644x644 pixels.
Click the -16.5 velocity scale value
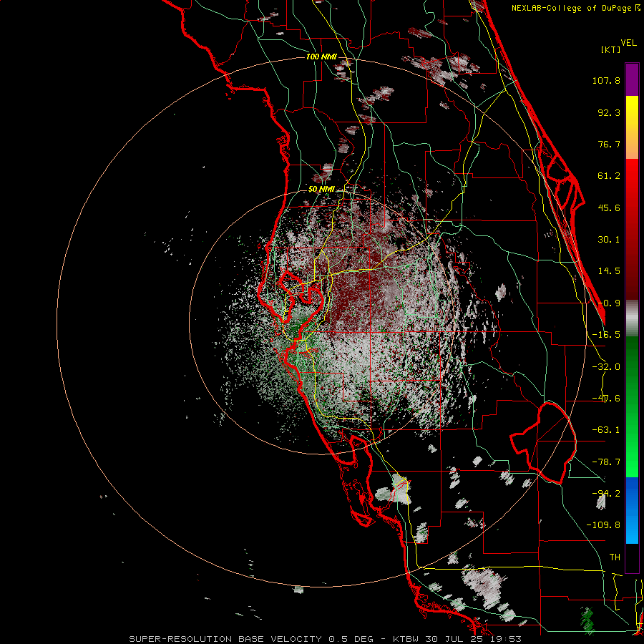[606, 335]
